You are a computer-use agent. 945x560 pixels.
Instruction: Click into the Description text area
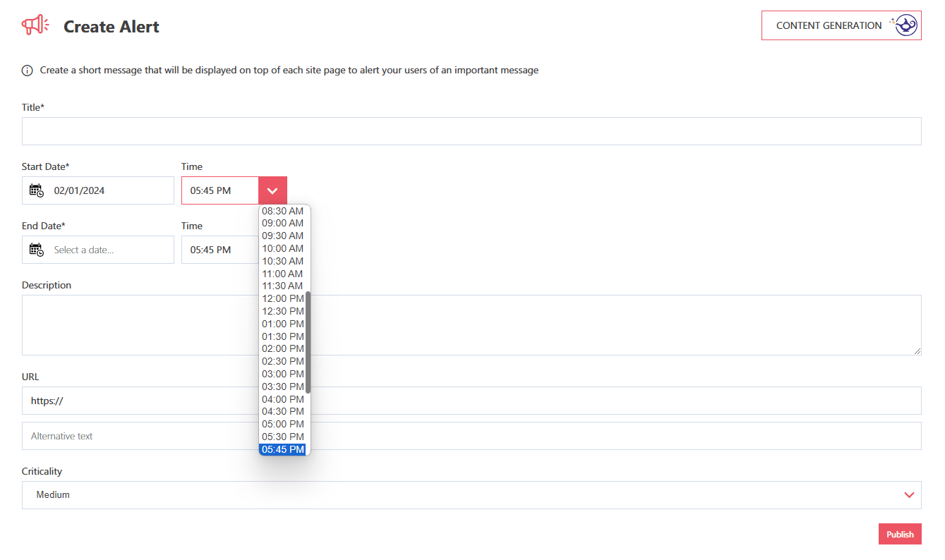pos(471,325)
